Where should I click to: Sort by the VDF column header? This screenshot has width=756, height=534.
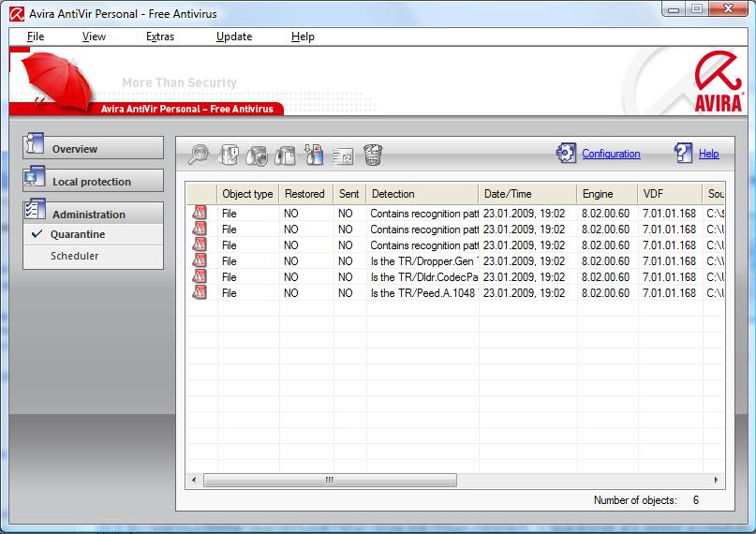coord(670,194)
